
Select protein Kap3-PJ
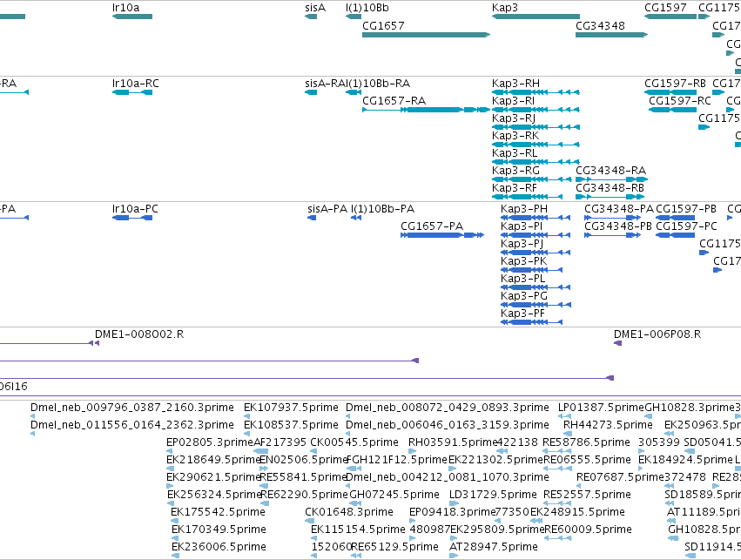click(x=536, y=253)
